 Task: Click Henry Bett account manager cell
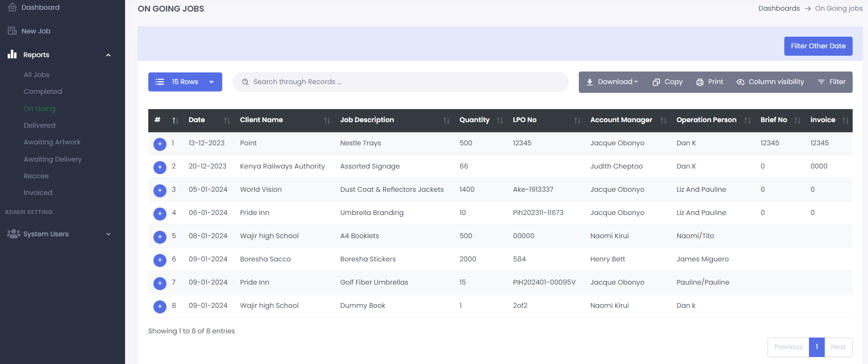(x=608, y=259)
